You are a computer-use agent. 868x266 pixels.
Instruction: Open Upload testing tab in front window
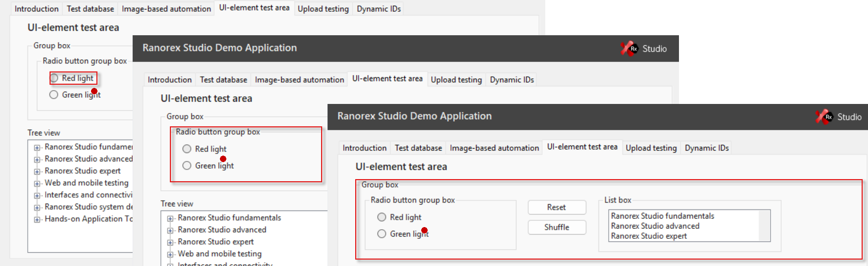pyautogui.click(x=651, y=148)
